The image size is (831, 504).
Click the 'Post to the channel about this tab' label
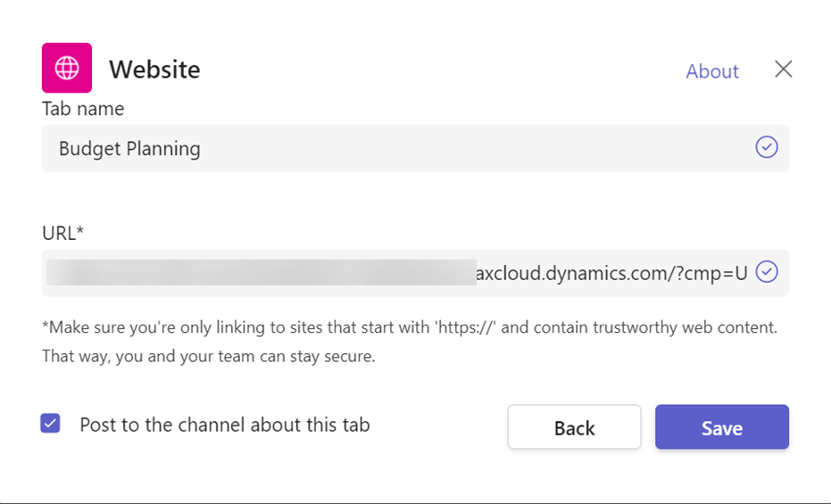point(224,425)
